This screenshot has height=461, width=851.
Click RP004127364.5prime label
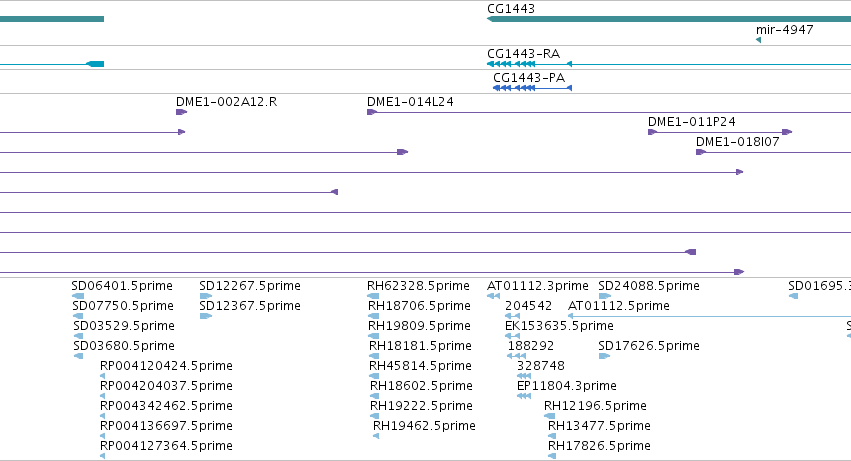point(166,446)
